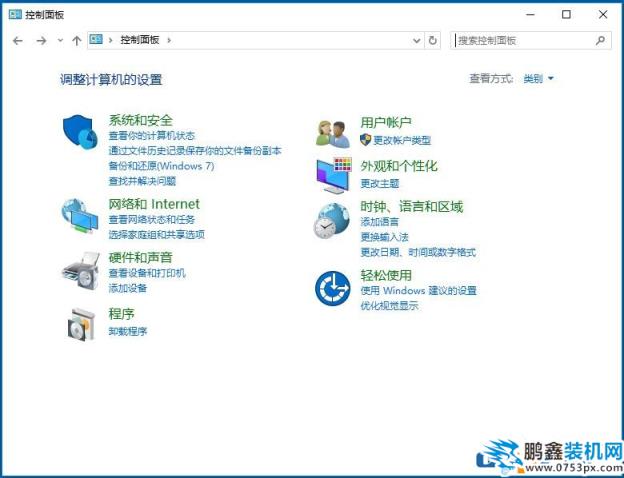Screen dimensions: 624x478
Task: Open 外观和个性化 category heading
Action: 399,166
